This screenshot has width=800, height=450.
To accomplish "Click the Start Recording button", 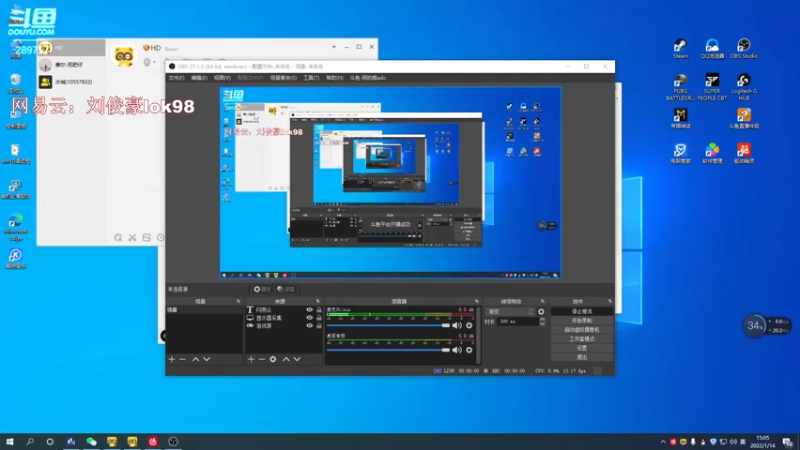I will pyautogui.click(x=582, y=320).
